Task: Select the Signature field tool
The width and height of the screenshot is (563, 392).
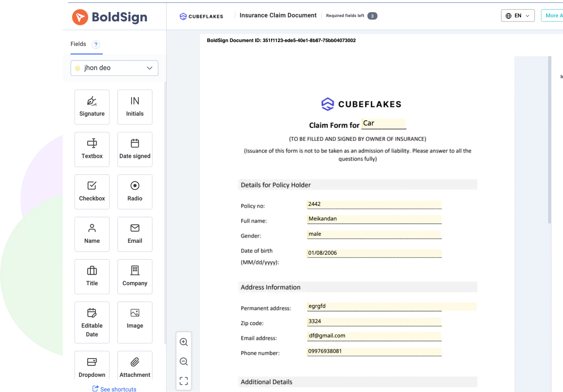Action: point(92,107)
